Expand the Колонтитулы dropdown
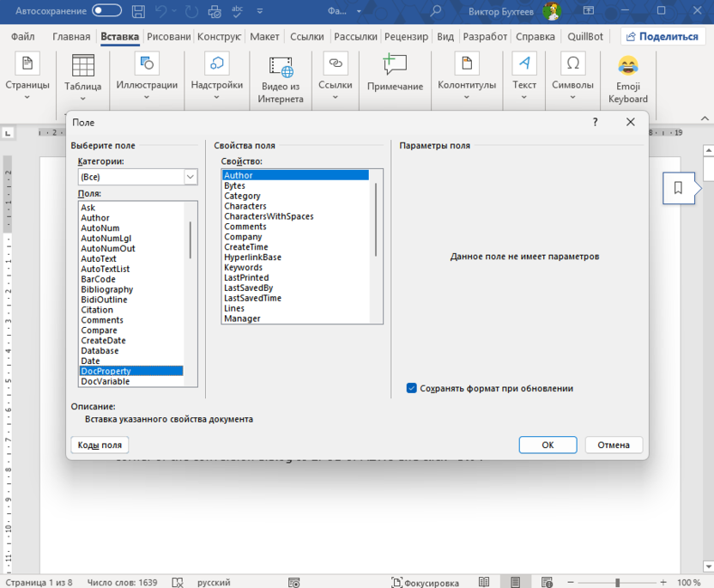 click(x=466, y=97)
